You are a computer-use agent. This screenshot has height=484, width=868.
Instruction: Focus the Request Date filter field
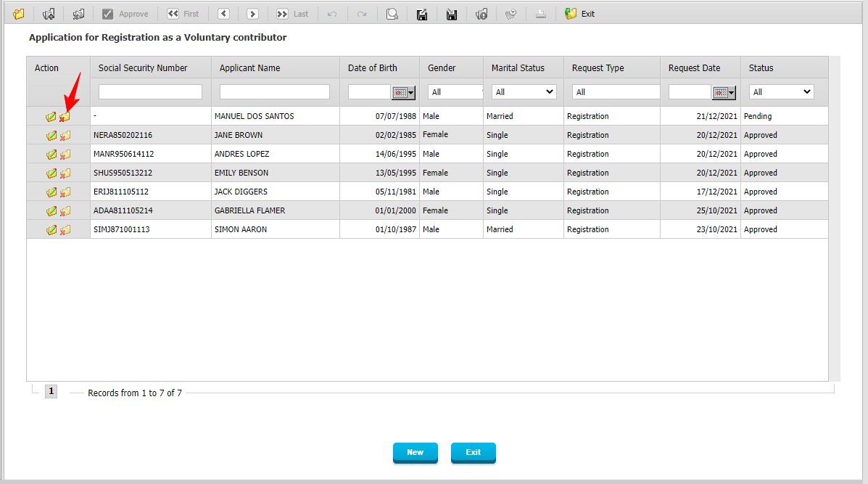[x=690, y=92]
